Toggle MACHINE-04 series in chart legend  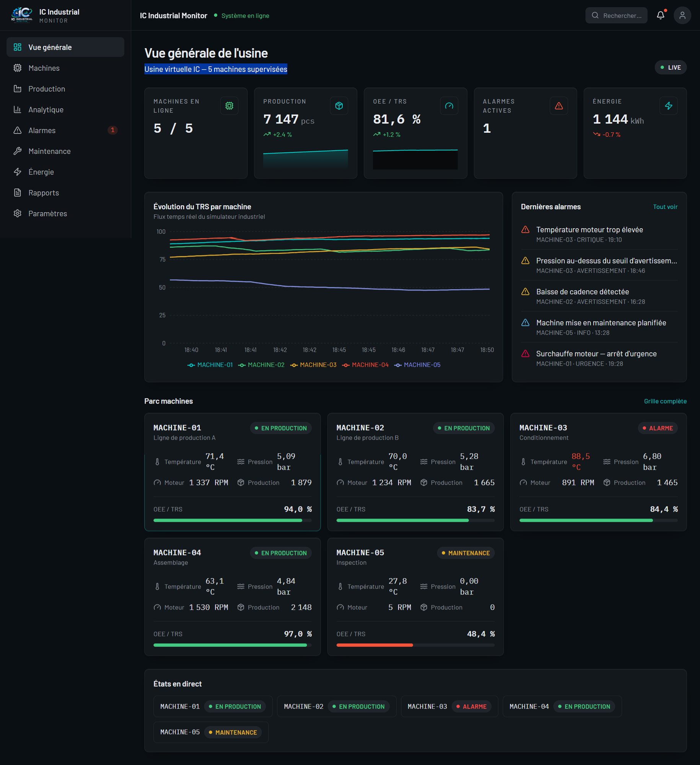pos(365,365)
